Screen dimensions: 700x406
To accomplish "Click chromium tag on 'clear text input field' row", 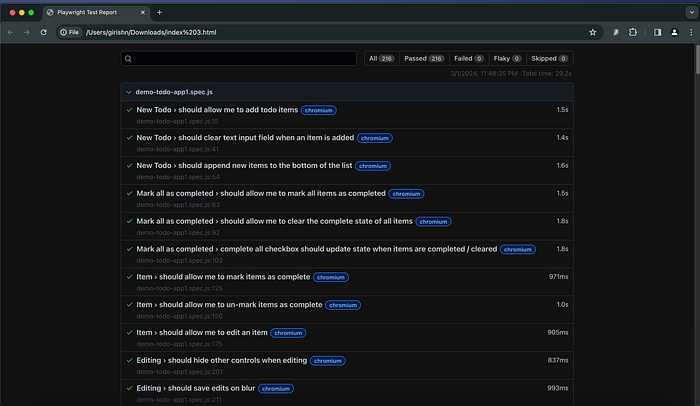I will pos(375,138).
